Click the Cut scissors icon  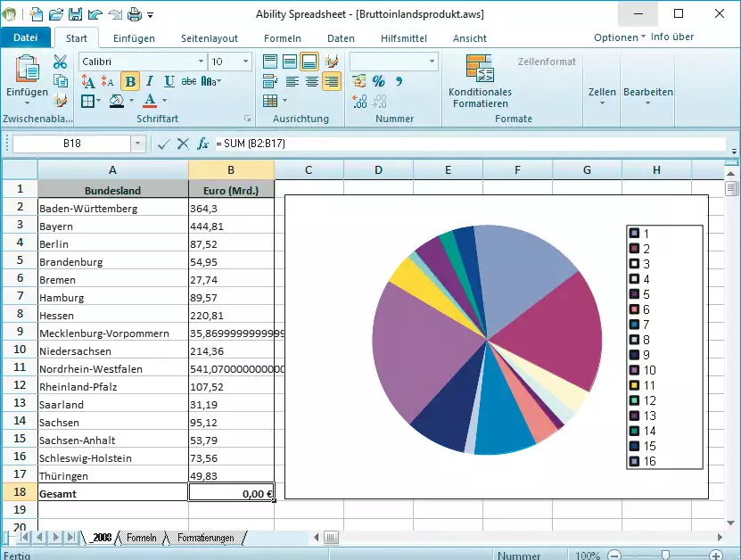tap(60, 62)
